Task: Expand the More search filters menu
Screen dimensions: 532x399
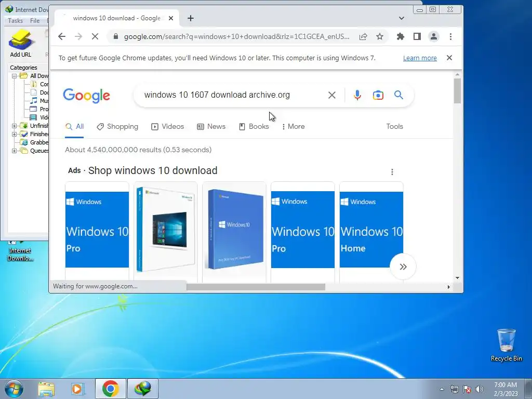Action: (x=293, y=127)
